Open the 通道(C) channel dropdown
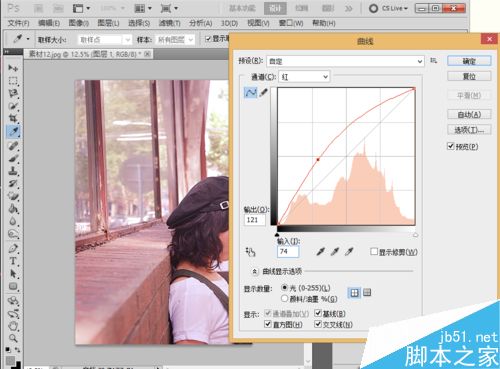 (x=304, y=77)
